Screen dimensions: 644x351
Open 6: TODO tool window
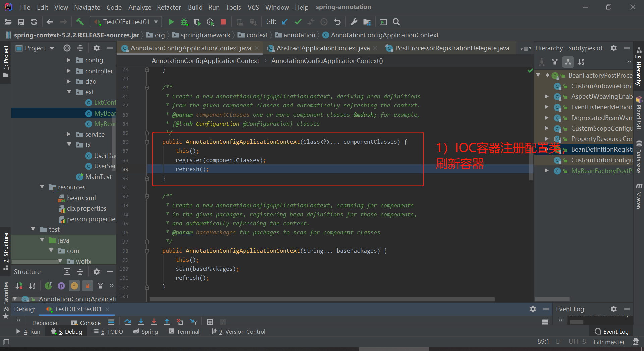point(108,332)
